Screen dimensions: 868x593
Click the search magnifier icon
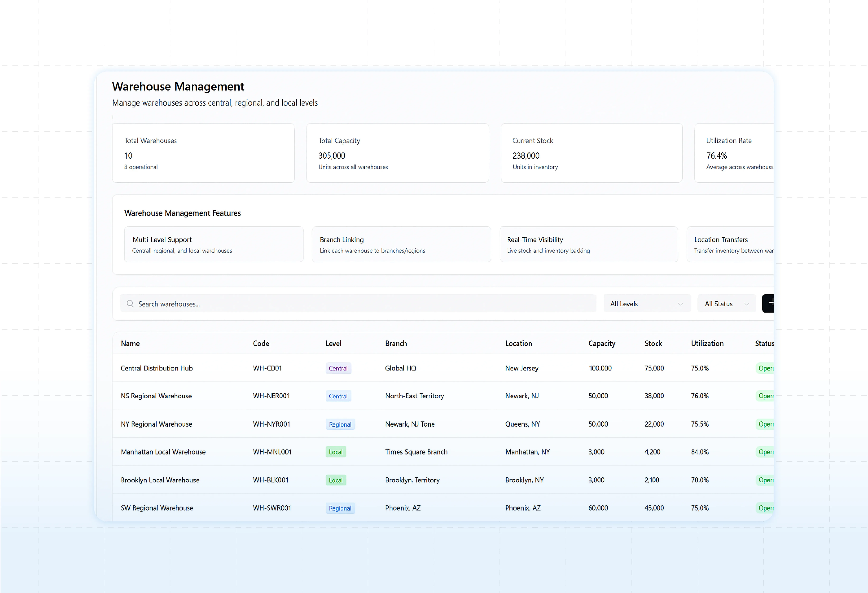click(x=130, y=303)
